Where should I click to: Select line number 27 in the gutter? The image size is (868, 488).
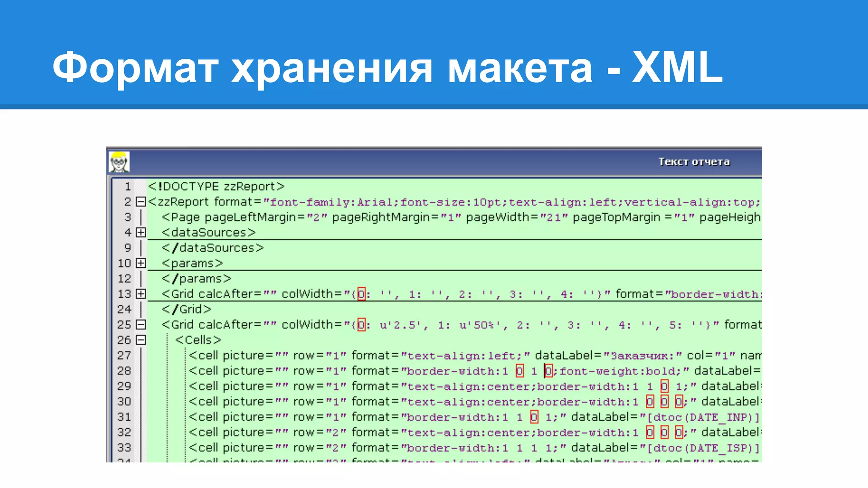click(124, 355)
